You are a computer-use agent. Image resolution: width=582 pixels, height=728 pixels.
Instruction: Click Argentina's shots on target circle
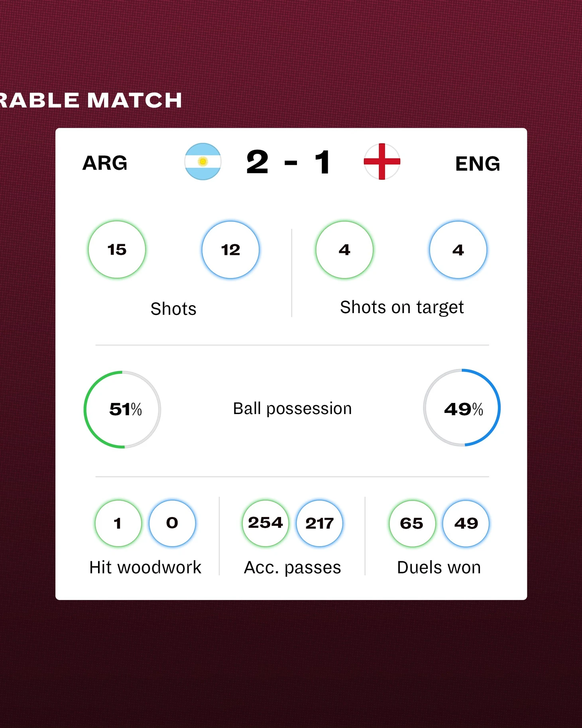click(x=344, y=250)
